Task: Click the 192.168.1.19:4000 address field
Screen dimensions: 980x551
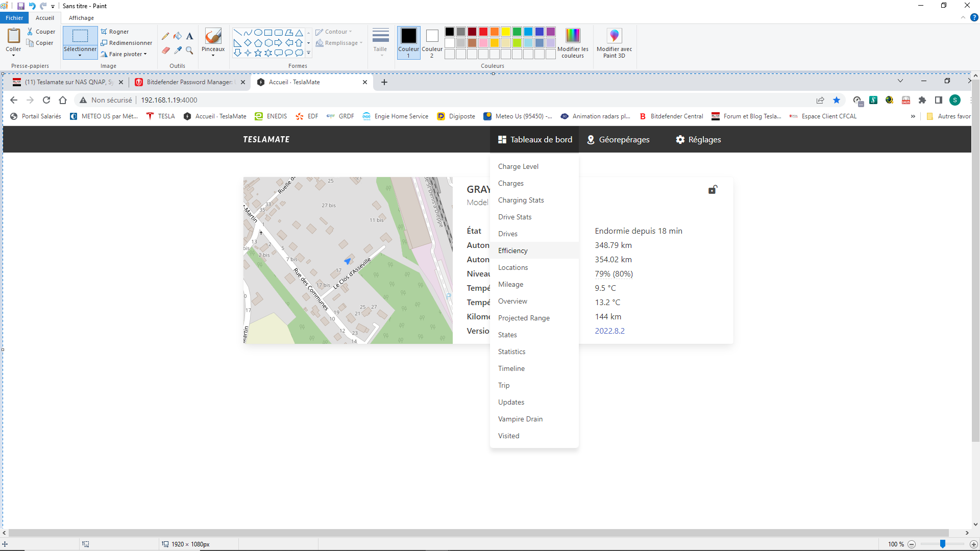Action: [169, 100]
